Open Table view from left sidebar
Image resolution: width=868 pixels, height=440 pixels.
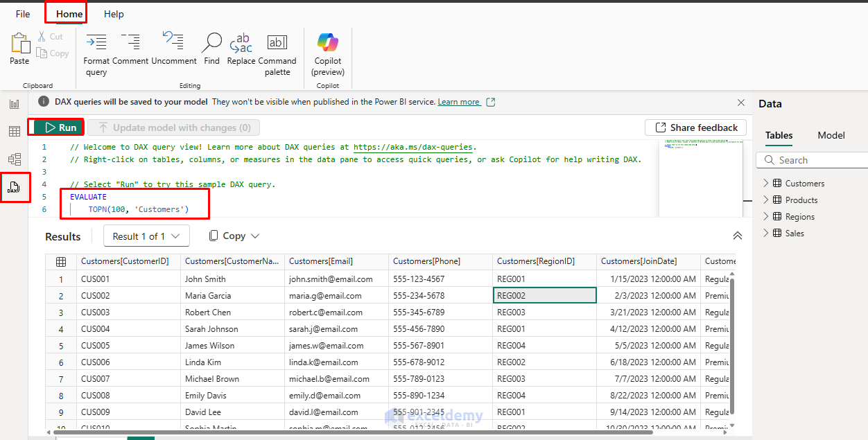15,132
